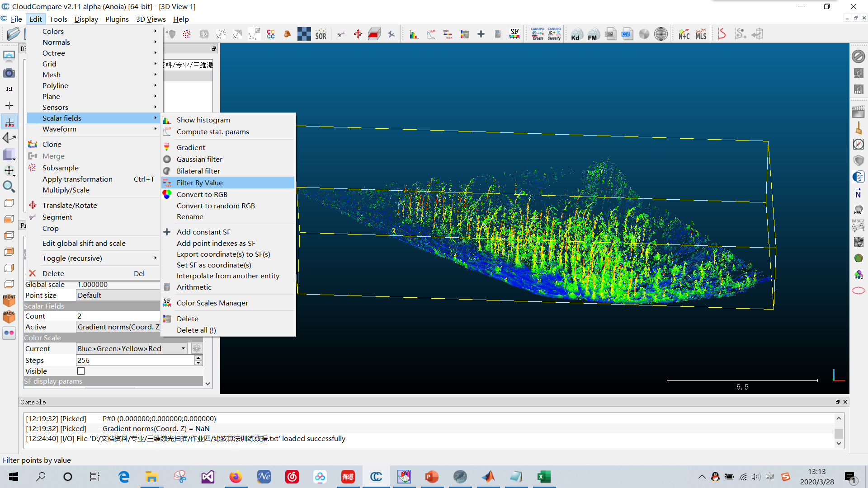The height and width of the screenshot is (488, 868).
Task: Click the Kd-tree plugin icon
Action: pos(576,34)
